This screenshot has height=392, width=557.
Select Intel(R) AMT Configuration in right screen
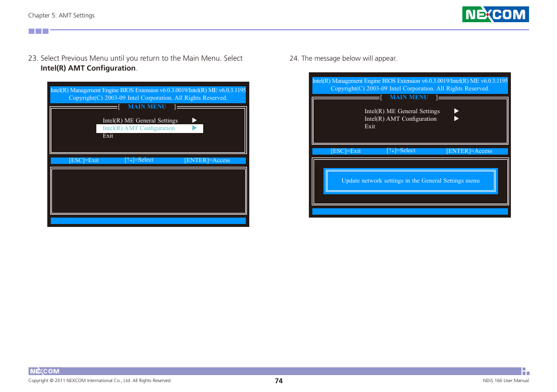pos(401,119)
